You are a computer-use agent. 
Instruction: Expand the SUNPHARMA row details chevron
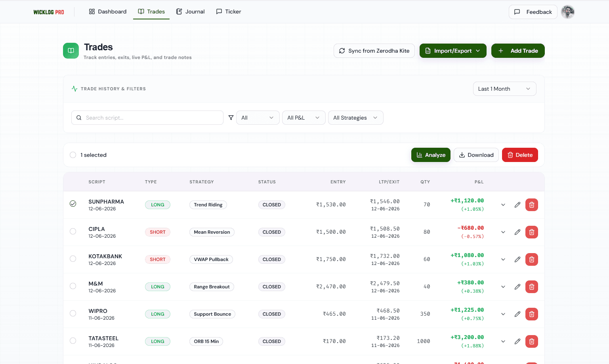[x=503, y=205]
